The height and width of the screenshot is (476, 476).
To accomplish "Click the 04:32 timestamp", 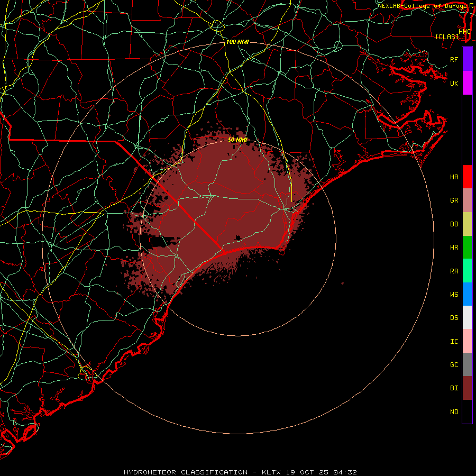I will tap(345, 472).
